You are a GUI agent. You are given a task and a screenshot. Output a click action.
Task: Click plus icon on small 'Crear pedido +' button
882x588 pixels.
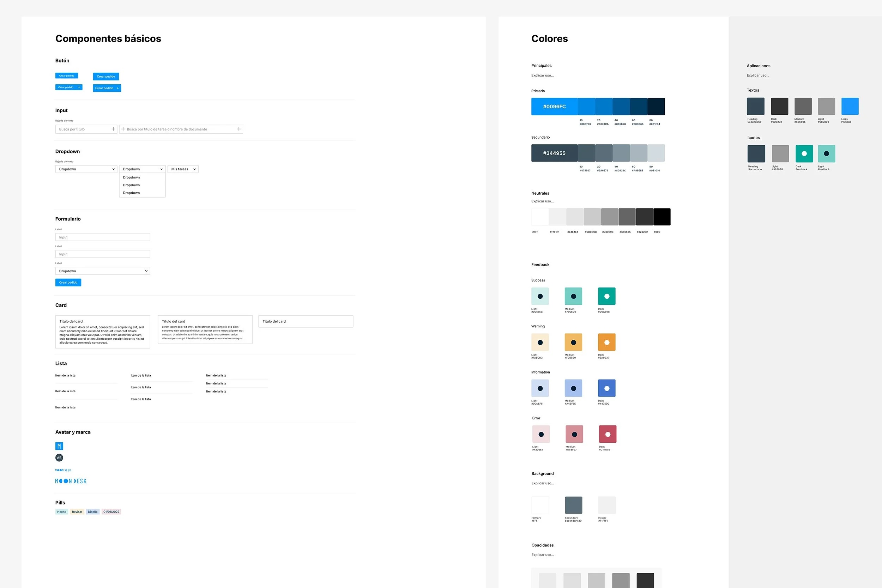point(79,87)
